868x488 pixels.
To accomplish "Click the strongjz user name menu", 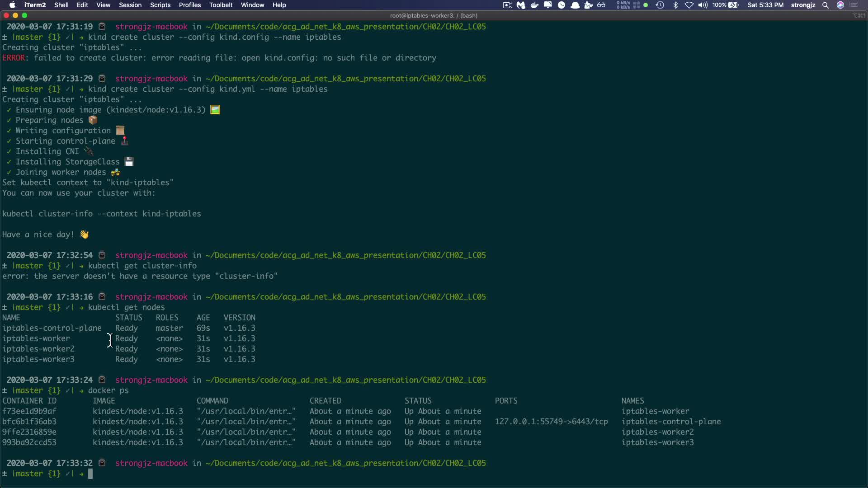I will tap(803, 5).
